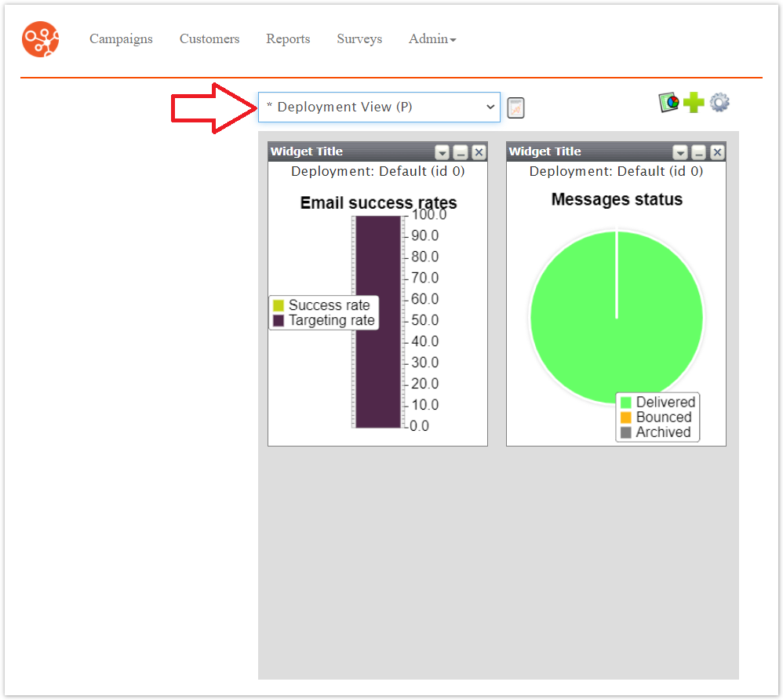
Task: Click Targeting rate legend color swatch
Action: point(279,320)
